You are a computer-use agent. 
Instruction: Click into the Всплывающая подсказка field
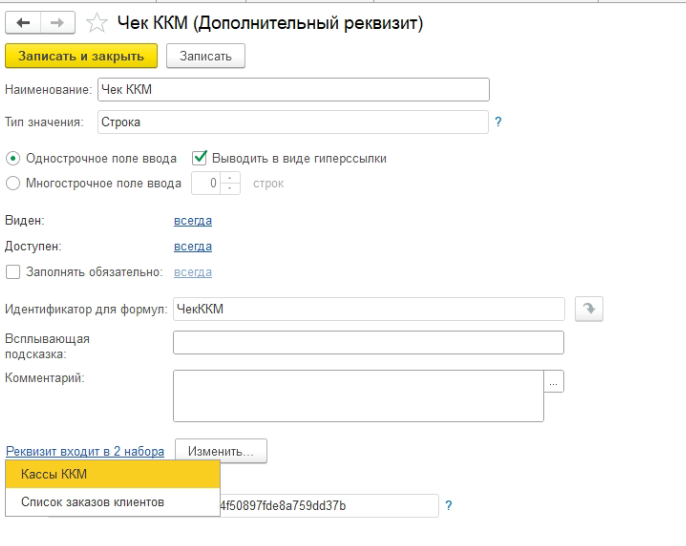coord(368,342)
